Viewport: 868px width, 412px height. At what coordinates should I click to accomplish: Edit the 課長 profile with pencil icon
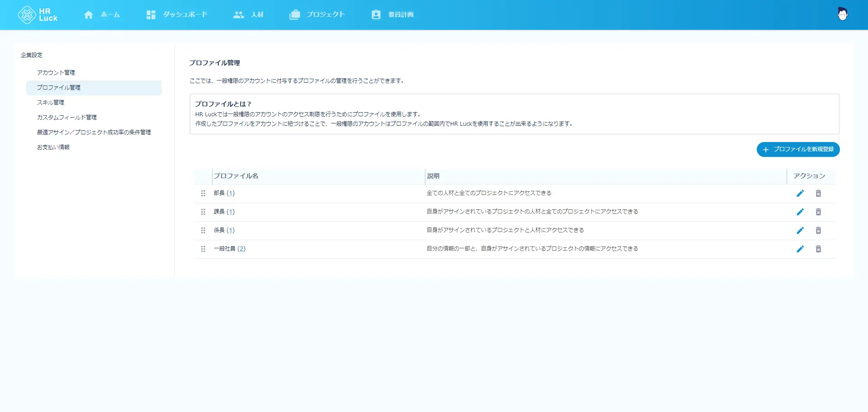click(800, 212)
